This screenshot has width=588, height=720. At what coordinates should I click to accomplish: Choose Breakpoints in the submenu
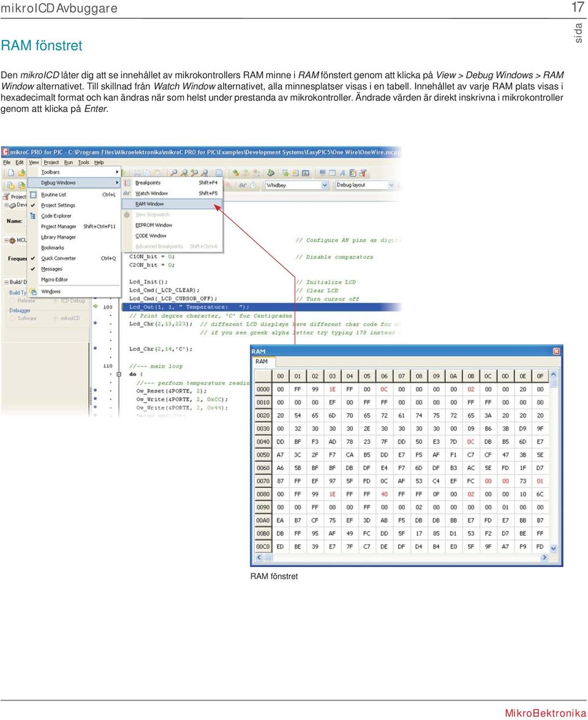click(x=172, y=182)
